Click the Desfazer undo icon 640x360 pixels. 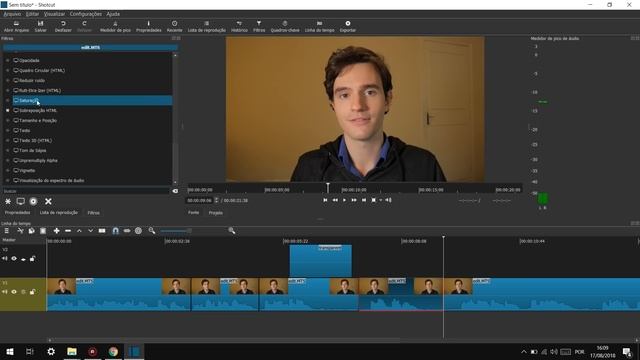[63, 27]
